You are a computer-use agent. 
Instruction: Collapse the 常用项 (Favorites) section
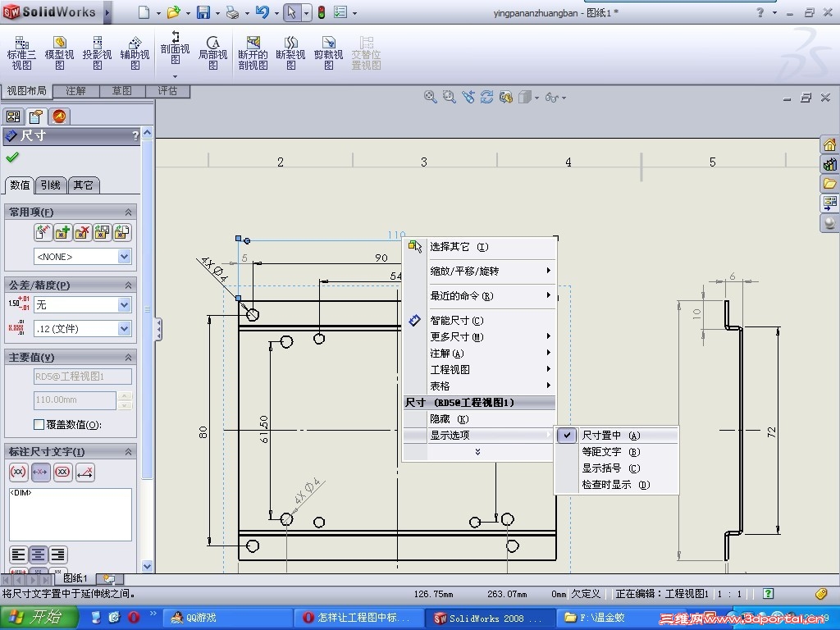(x=129, y=212)
